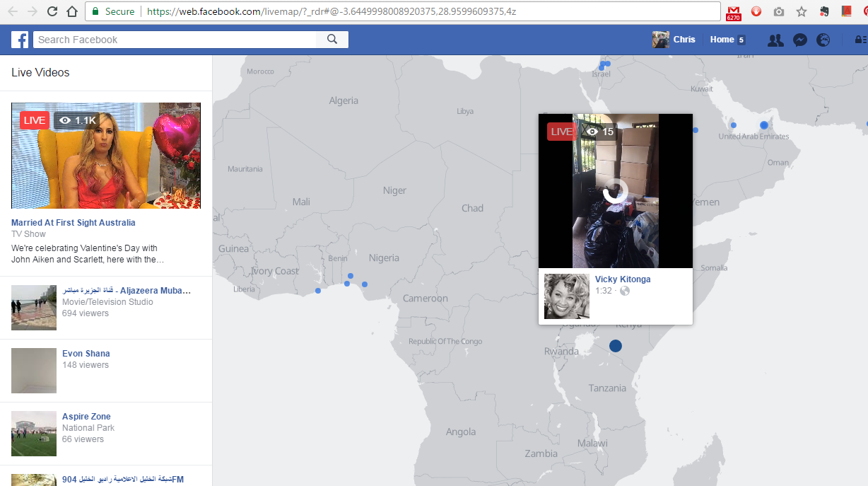Open Vicky Kitonga's profile name link

623,279
